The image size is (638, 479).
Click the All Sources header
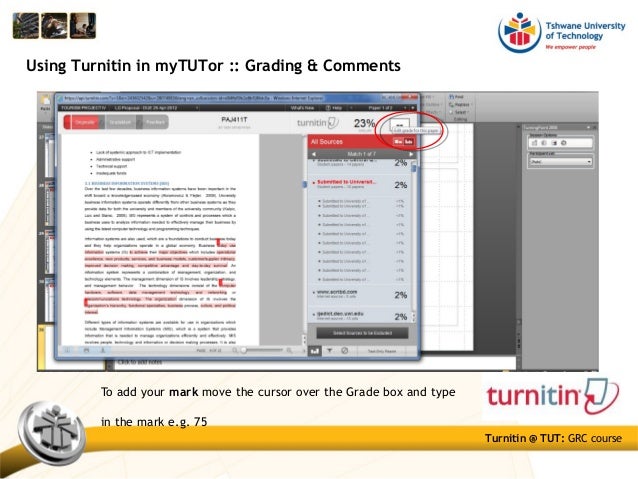(327, 142)
